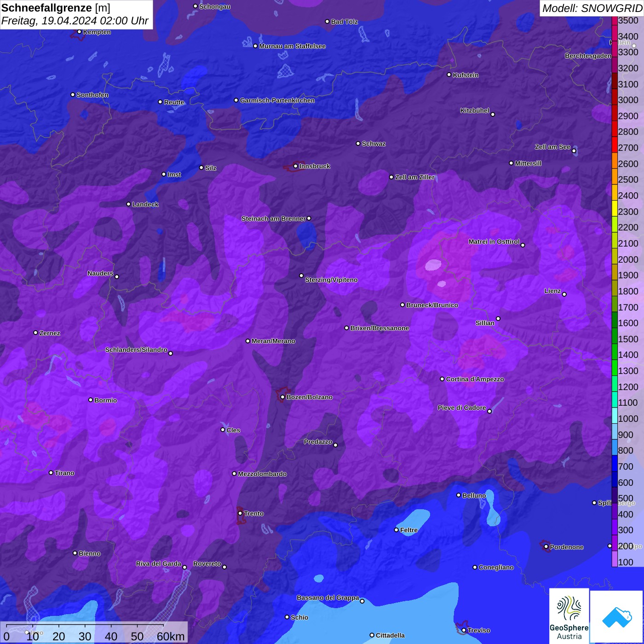Click the Kempten city marker dot
Screen dimensions: 644x644
80,32
